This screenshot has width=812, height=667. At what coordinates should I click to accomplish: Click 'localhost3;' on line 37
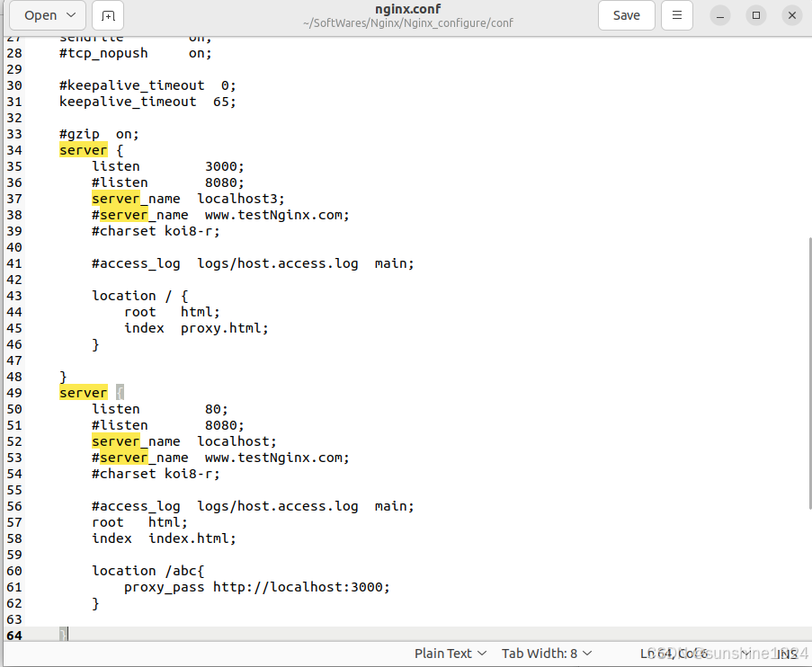(x=241, y=199)
